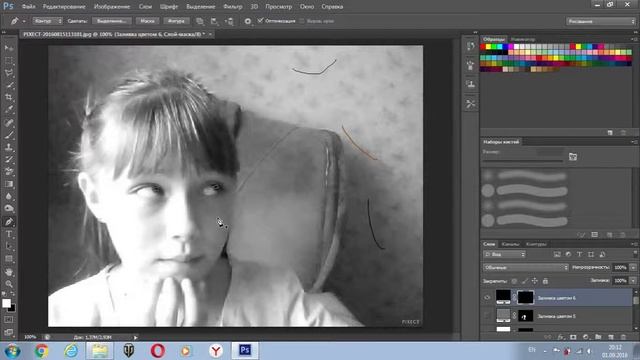Open the pen tool preset picker arrow

[x=24, y=21]
